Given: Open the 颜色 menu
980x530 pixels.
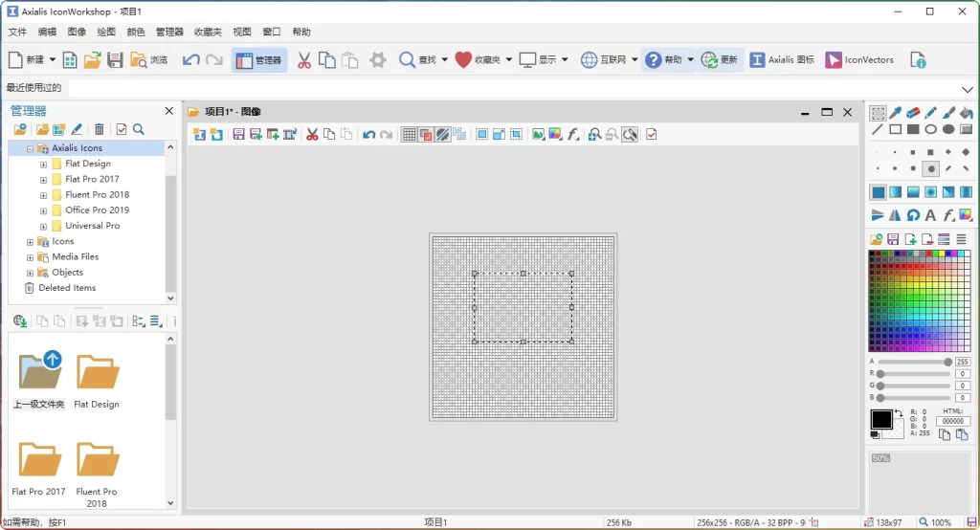Looking at the screenshot, I should pyautogui.click(x=135, y=32).
